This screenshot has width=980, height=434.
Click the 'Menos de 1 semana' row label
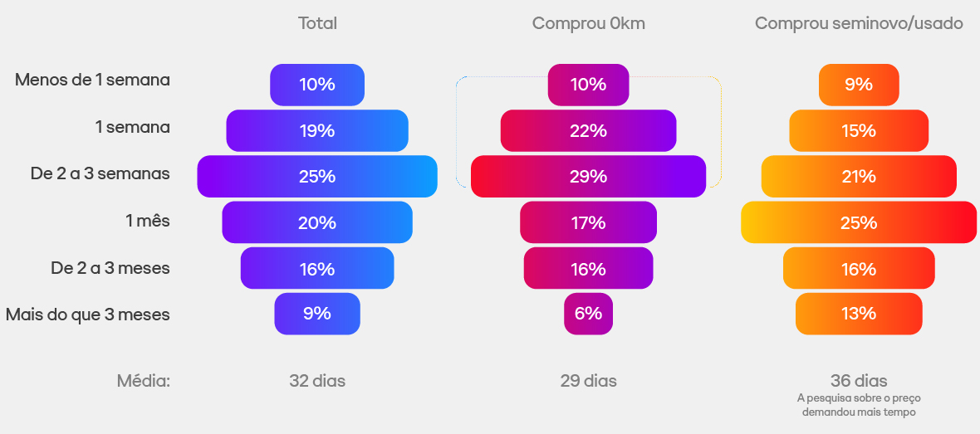[x=92, y=80]
